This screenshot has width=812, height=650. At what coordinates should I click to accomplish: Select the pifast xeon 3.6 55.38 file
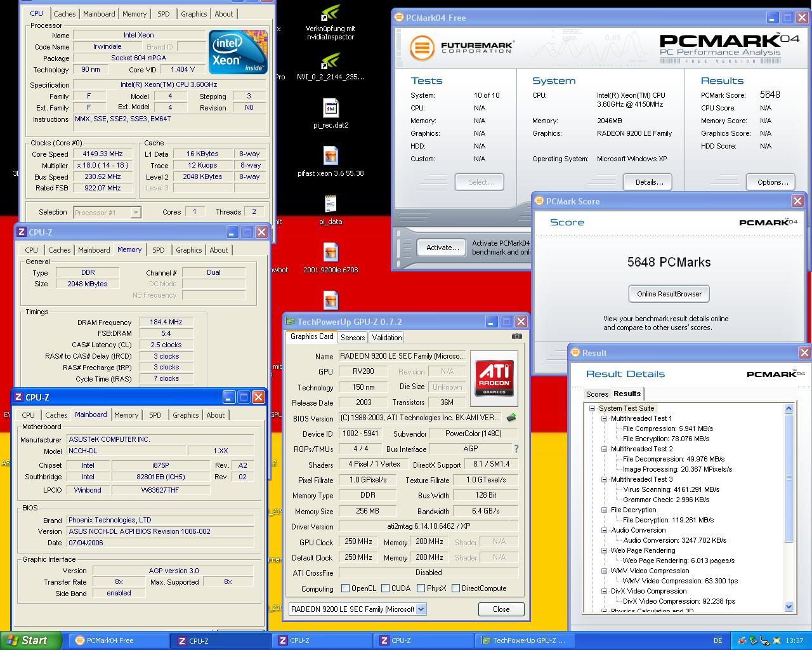[x=331, y=162]
